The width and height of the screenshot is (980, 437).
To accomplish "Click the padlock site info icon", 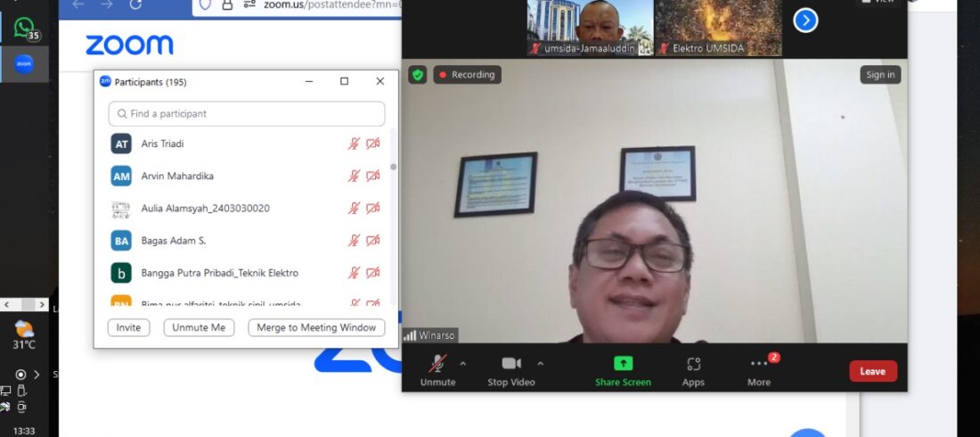I will pos(227,5).
